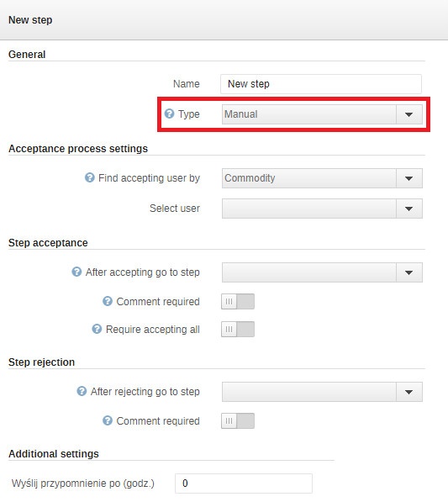
Task: Click help icon by Comment required under Step acceptance
Action: point(108,301)
